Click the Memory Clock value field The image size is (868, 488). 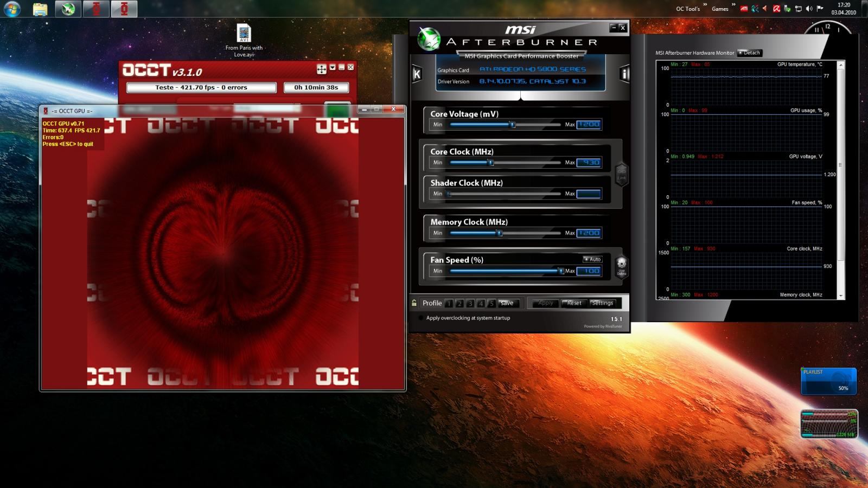589,233
